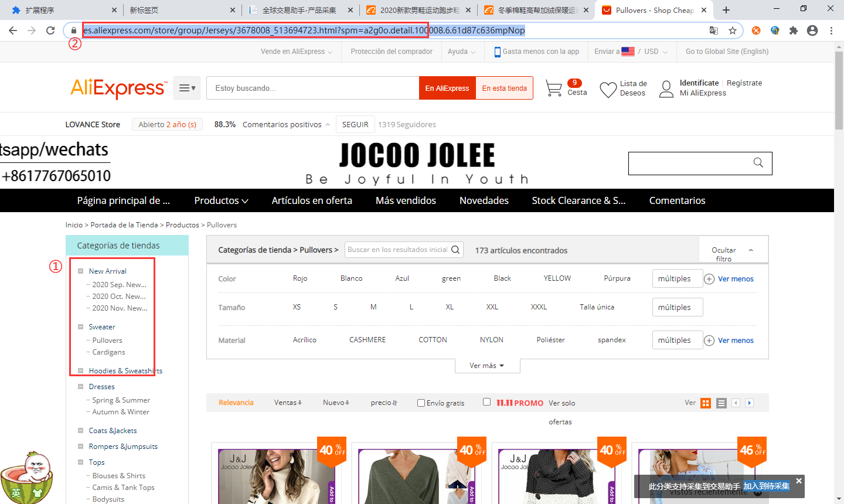Expand the Productos menu dropdown
This screenshot has height=504, width=844.
click(221, 200)
